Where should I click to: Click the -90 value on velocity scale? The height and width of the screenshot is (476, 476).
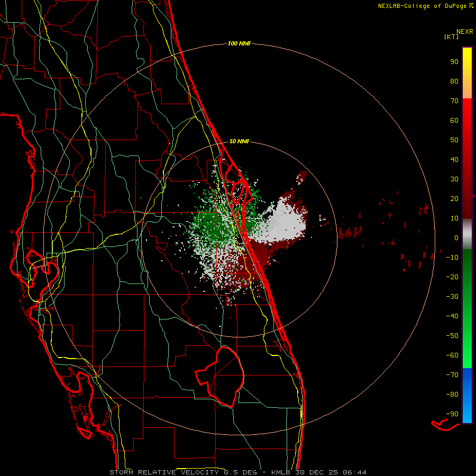pos(452,414)
